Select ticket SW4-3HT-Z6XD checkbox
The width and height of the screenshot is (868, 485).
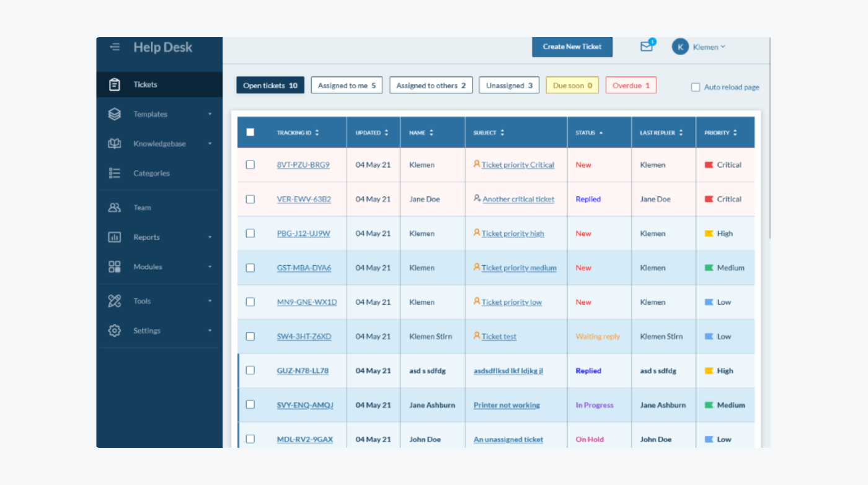[250, 336]
